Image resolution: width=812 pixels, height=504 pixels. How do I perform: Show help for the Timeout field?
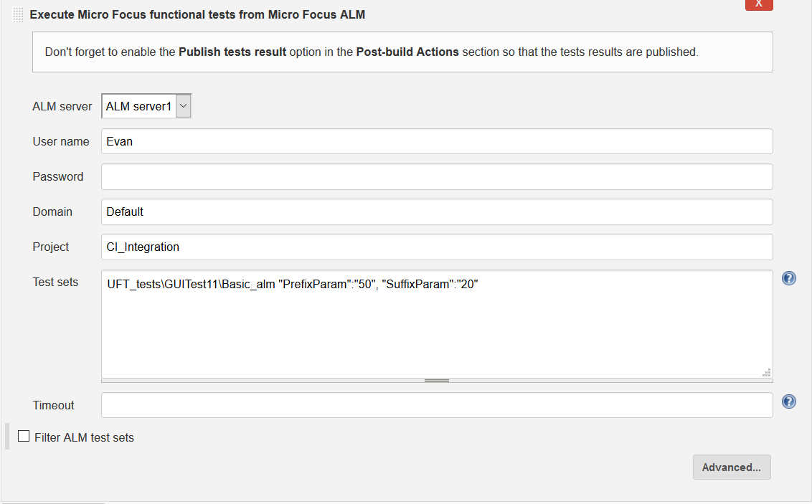point(789,401)
